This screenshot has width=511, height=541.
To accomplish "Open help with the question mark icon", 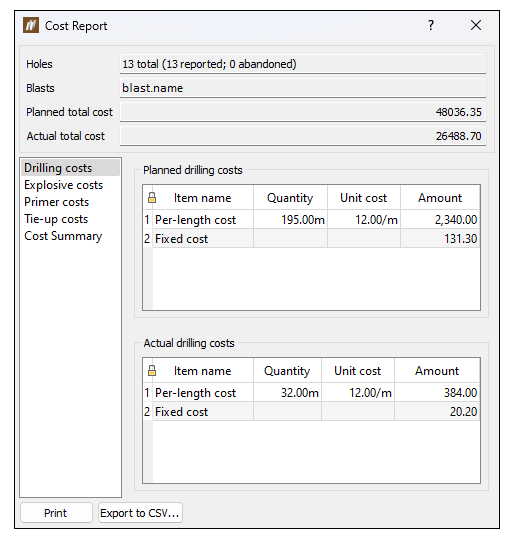I will 431,25.
